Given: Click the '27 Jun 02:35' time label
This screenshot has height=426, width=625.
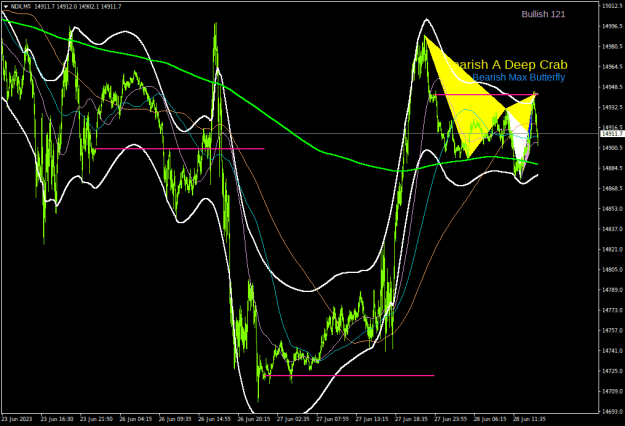Looking at the screenshot, I should click(x=293, y=419).
